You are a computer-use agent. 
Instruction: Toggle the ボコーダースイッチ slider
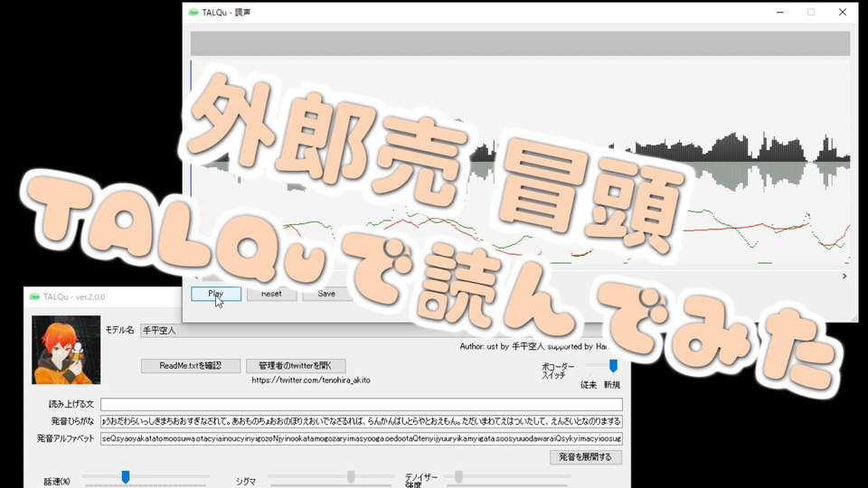coord(613,366)
